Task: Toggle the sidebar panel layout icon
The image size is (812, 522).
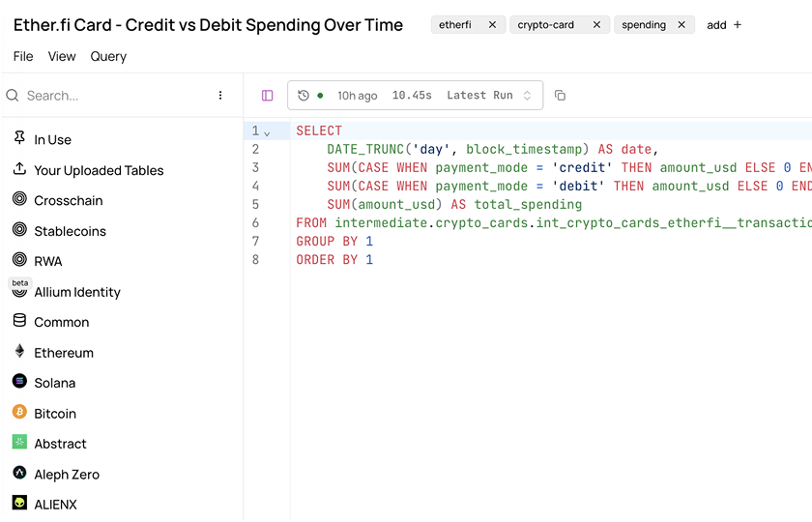Action: tap(267, 96)
